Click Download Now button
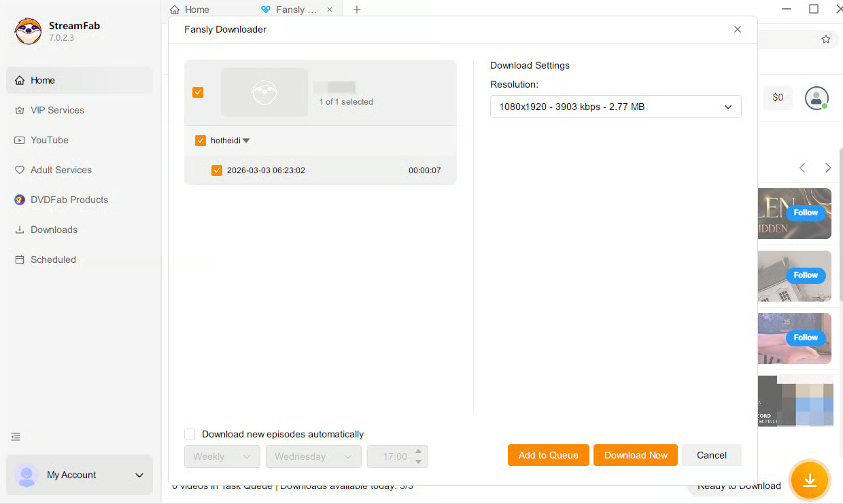 point(636,455)
